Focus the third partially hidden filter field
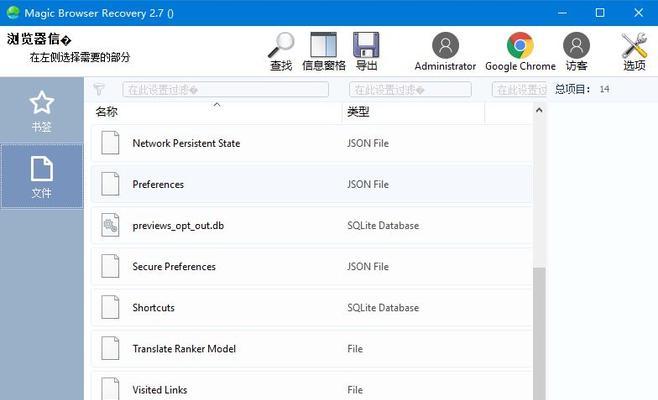658x400 pixels. 519,89
